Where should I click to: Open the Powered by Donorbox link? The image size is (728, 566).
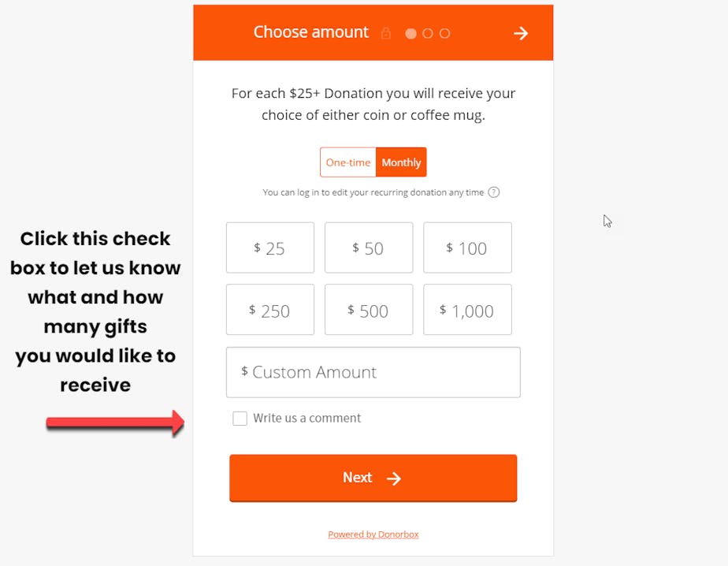[x=373, y=534]
